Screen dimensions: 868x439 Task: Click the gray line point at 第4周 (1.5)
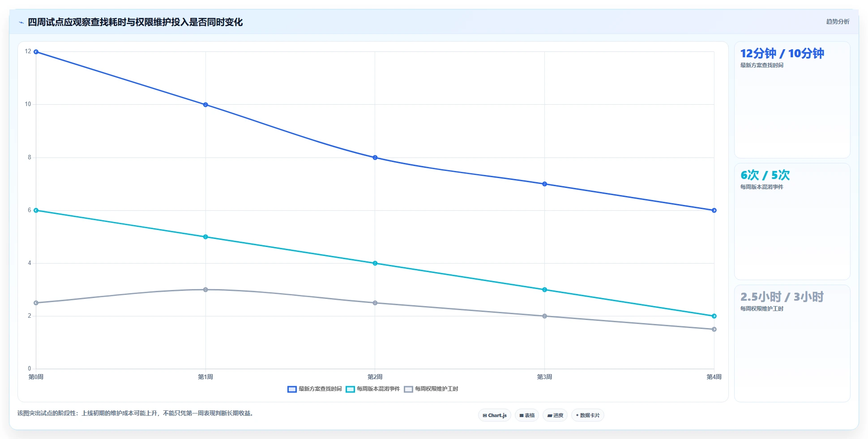click(714, 329)
